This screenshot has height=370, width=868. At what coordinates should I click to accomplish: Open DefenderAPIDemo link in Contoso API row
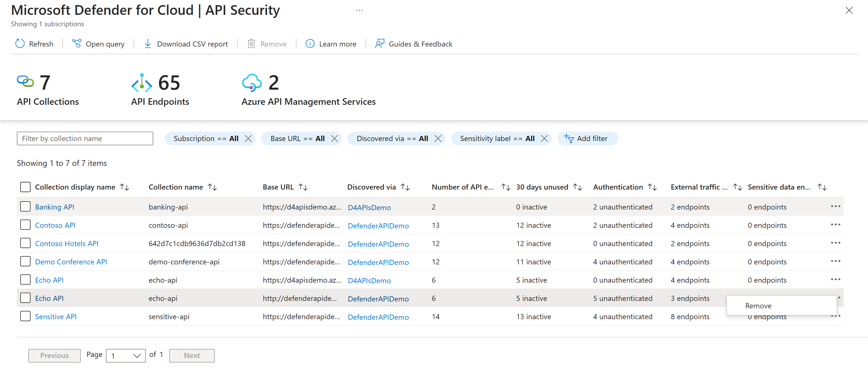[378, 226]
